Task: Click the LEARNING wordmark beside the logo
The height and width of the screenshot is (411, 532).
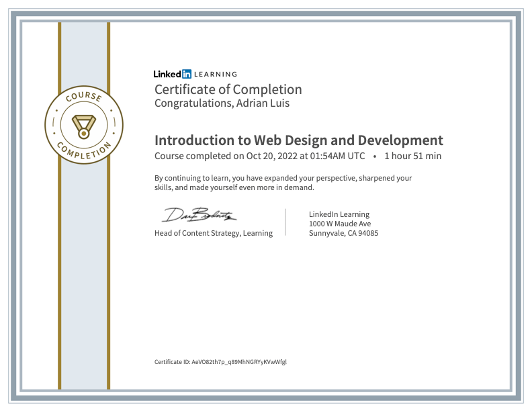Action: pos(216,75)
